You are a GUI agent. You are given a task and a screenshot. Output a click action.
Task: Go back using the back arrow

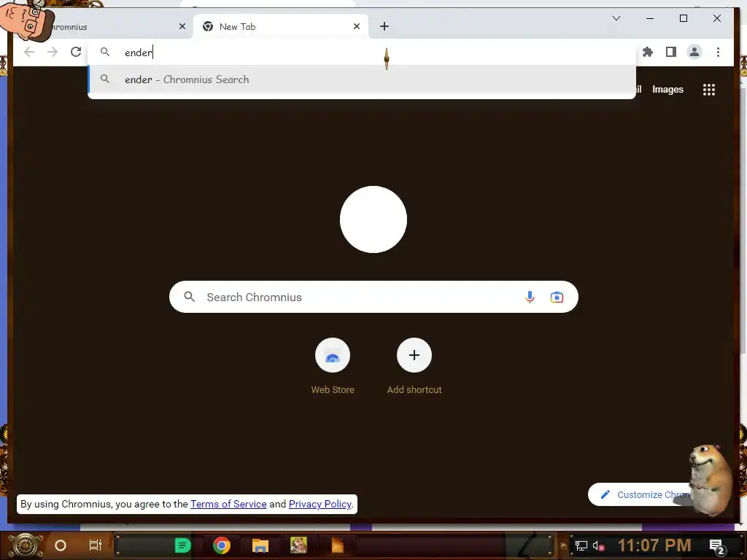click(29, 52)
